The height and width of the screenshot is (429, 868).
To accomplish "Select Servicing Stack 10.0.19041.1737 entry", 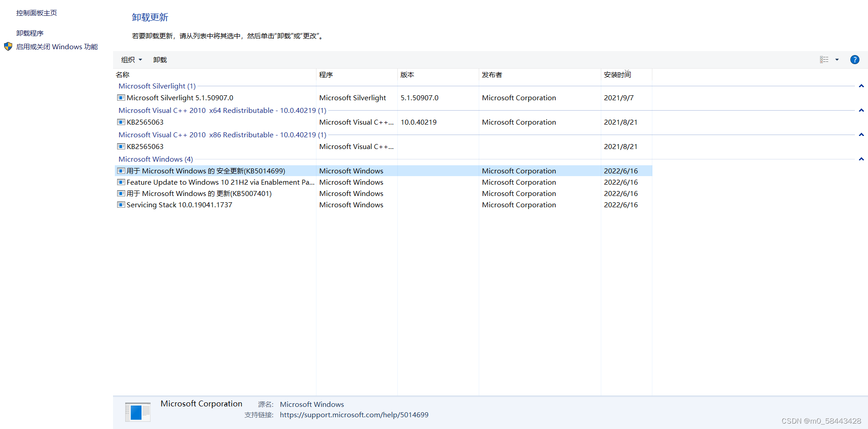I will 179,205.
